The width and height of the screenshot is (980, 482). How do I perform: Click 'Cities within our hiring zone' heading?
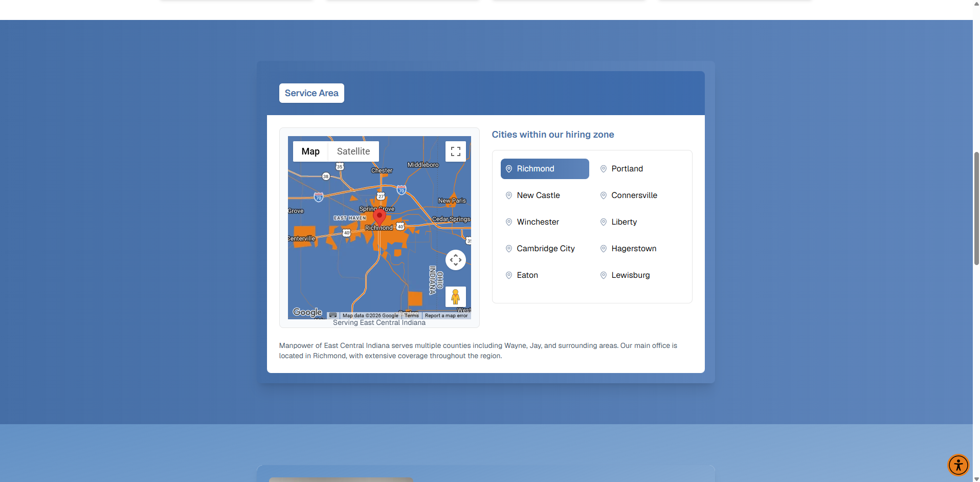[x=553, y=135]
